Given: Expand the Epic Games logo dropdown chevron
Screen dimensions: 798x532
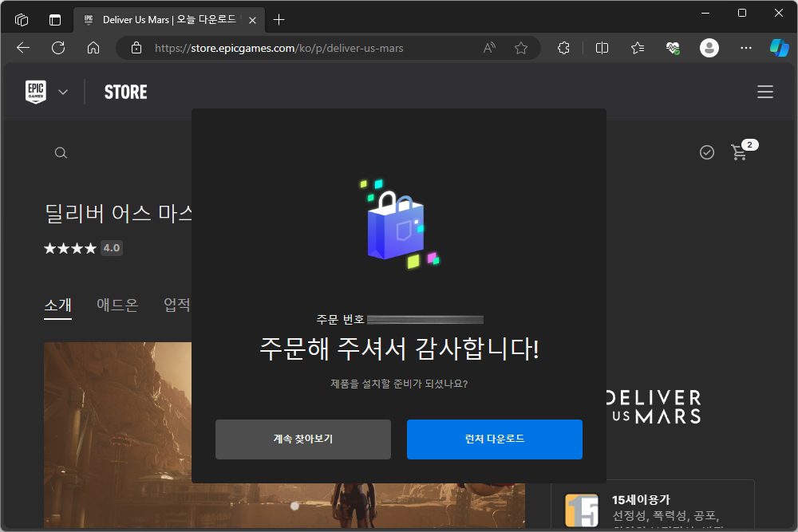Looking at the screenshot, I should click(63, 92).
